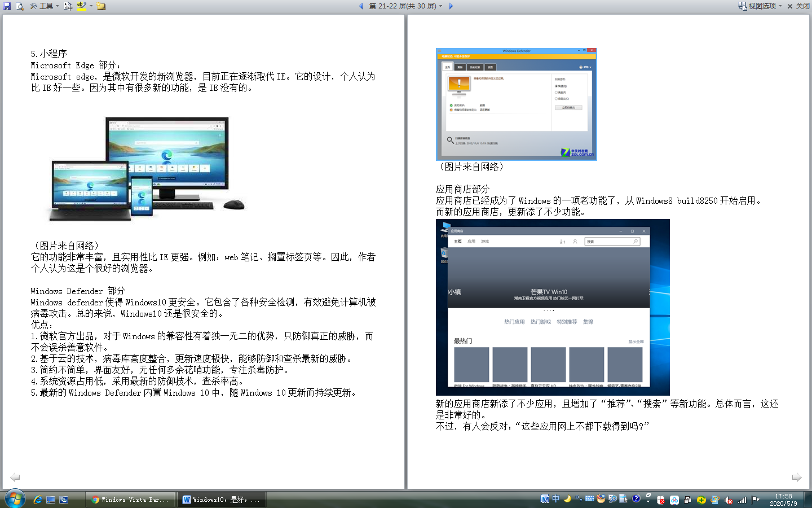Click the Save icon in reading toolbar
Viewport: 812px width, 508px height.
point(7,6)
